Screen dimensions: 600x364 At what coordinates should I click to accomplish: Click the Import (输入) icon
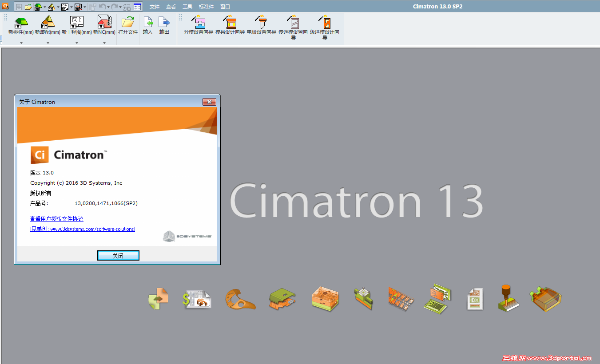click(x=148, y=22)
